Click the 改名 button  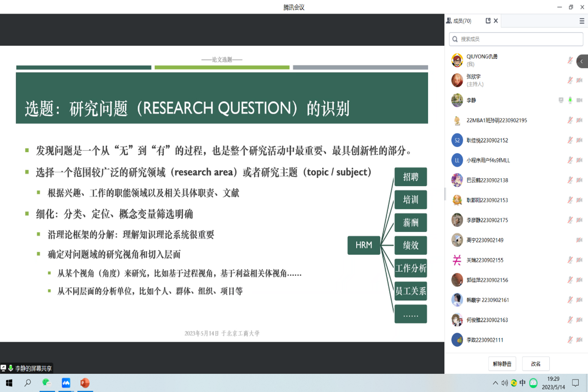[536, 364]
